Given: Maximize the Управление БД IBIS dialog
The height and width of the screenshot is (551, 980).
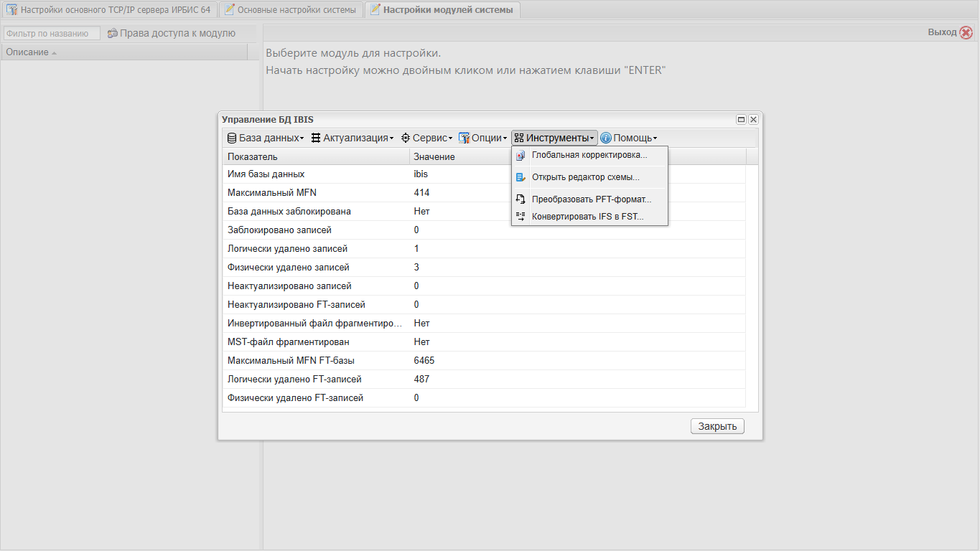Looking at the screenshot, I should [x=741, y=120].
